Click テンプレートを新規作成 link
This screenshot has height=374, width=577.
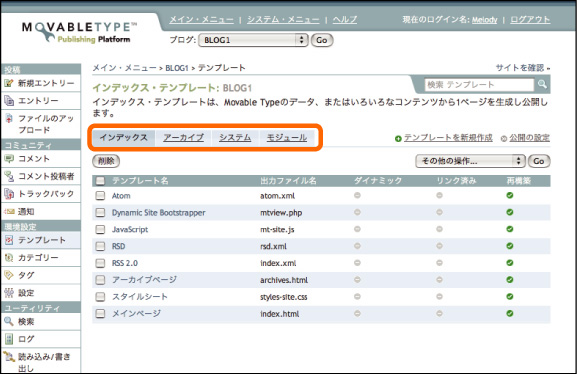tap(448, 138)
